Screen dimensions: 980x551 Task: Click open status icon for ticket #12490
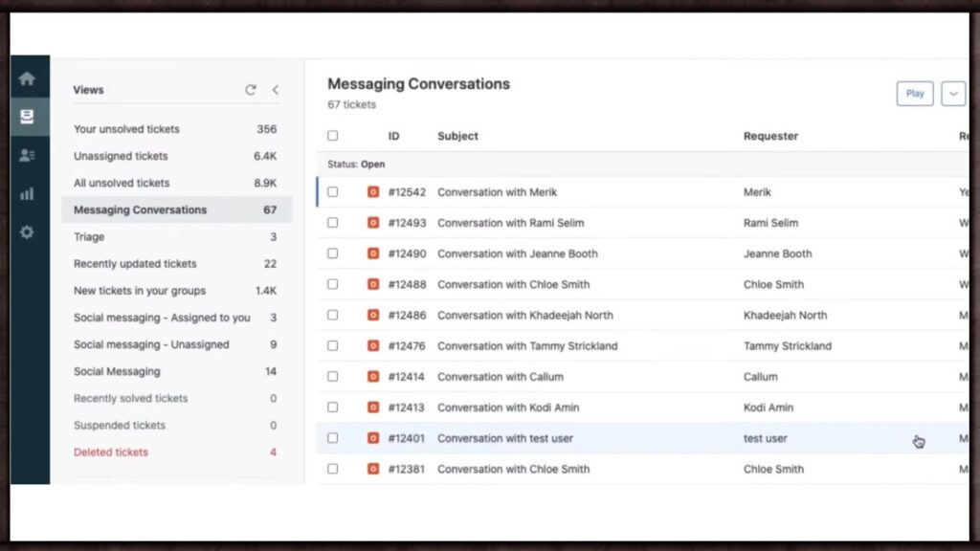[373, 253]
